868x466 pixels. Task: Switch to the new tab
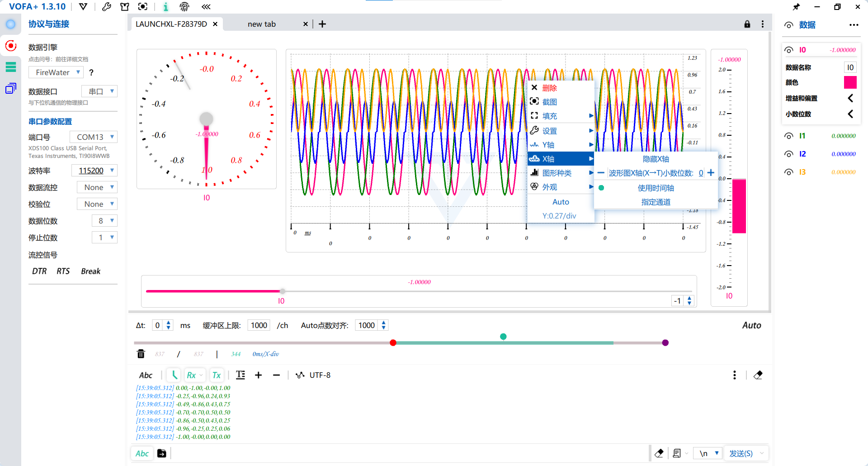point(262,24)
